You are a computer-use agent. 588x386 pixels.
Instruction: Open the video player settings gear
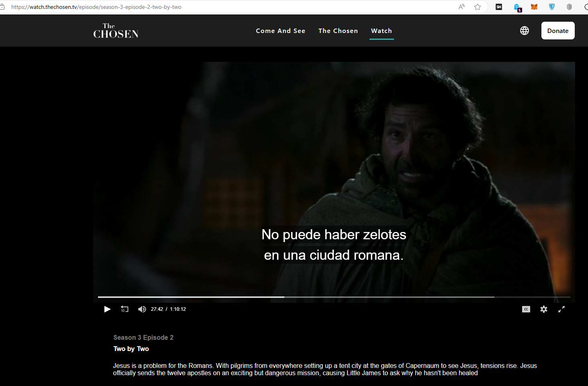tap(544, 309)
